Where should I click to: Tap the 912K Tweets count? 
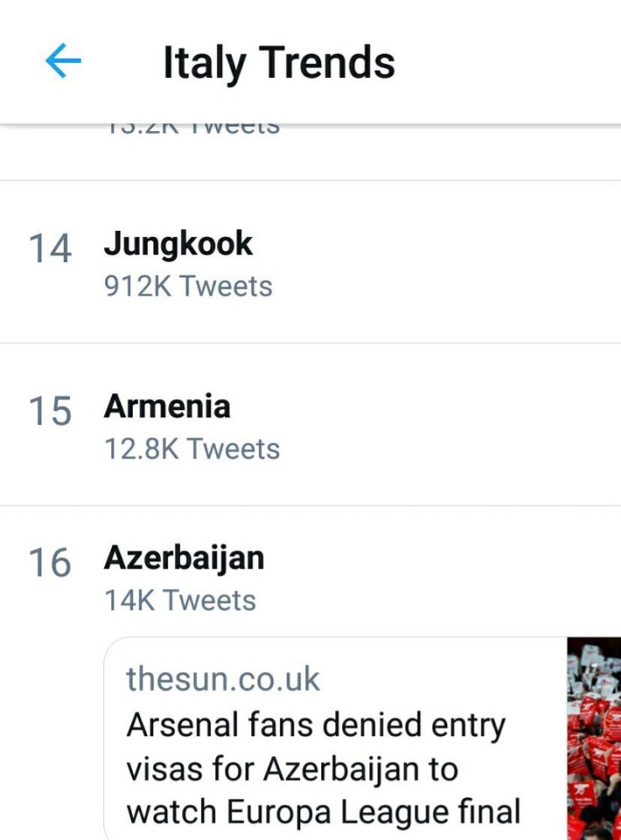click(188, 286)
